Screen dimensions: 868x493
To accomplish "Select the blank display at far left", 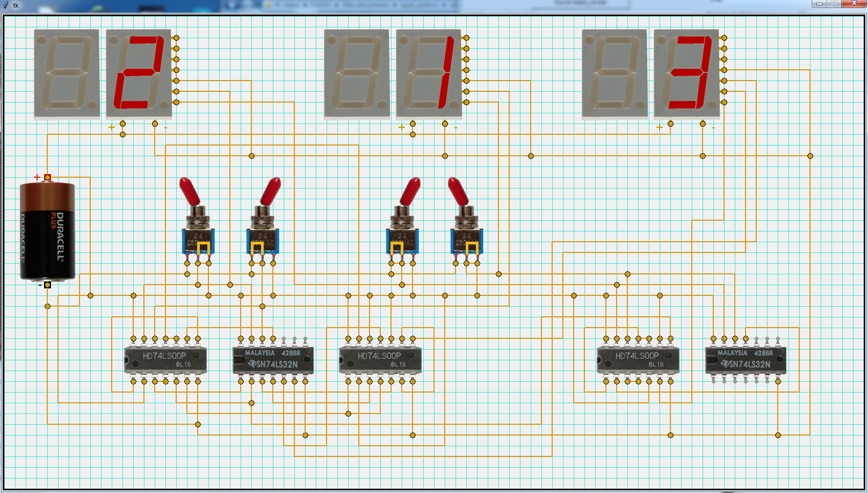I will [67, 74].
